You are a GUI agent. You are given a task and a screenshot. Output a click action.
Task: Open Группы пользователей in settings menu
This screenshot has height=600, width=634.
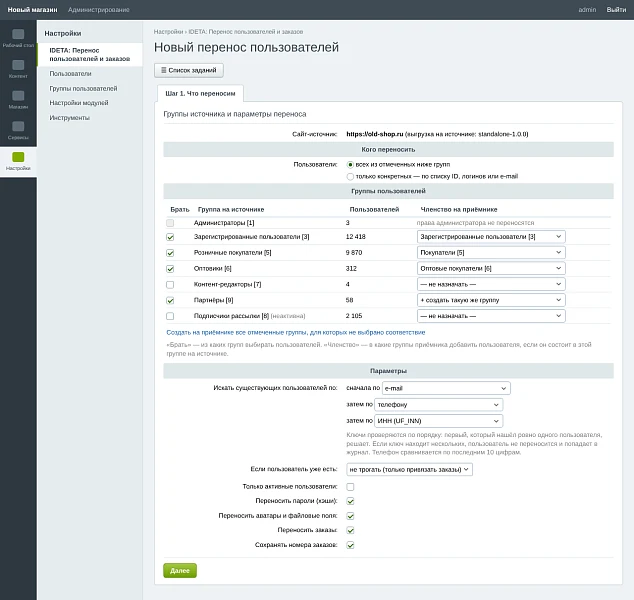(83, 88)
